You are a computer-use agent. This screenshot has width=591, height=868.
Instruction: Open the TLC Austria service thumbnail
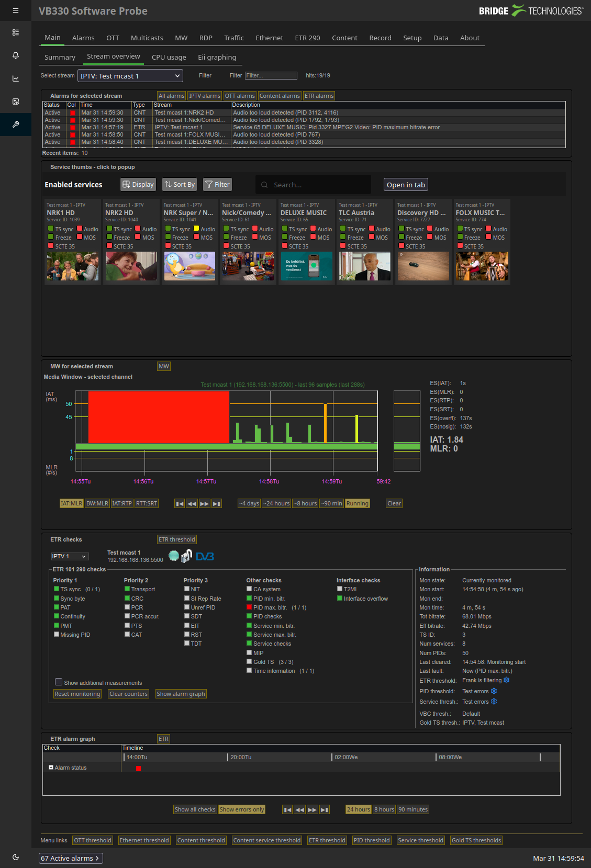pos(364,266)
